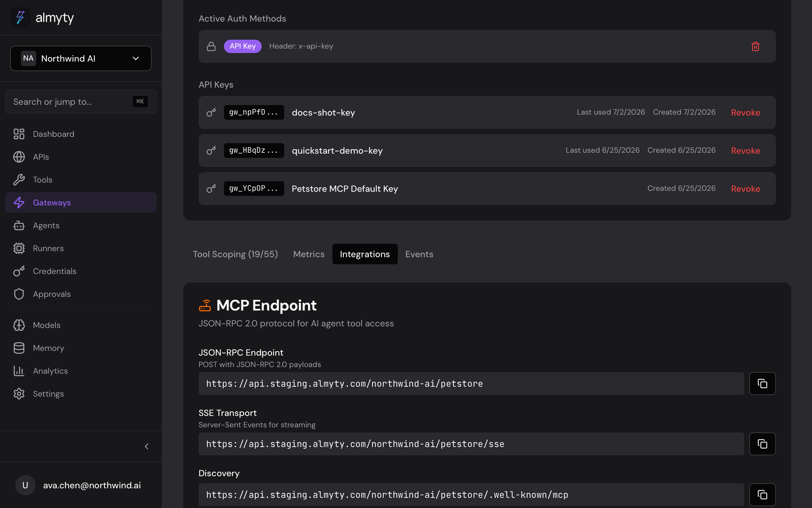Click the key icon for docs-shot-key
Image resolution: width=812 pixels, height=508 pixels.
click(x=211, y=112)
